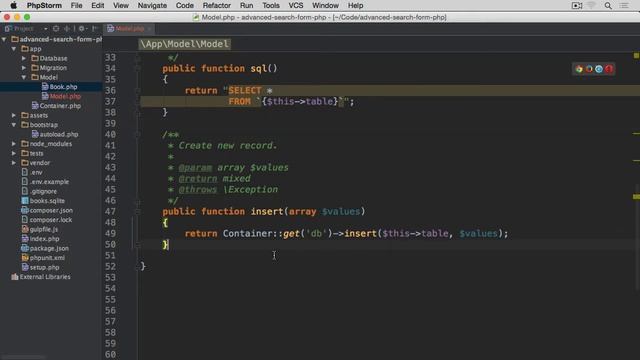This screenshot has width=640, height=360.
Task: Hide the Project tool window
Action: (x=95, y=29)
